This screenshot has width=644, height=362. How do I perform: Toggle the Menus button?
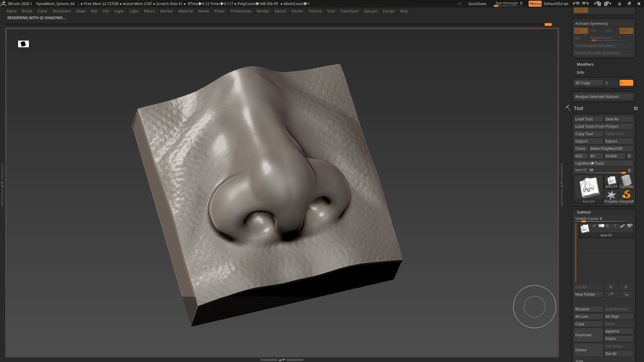[535, 4]
